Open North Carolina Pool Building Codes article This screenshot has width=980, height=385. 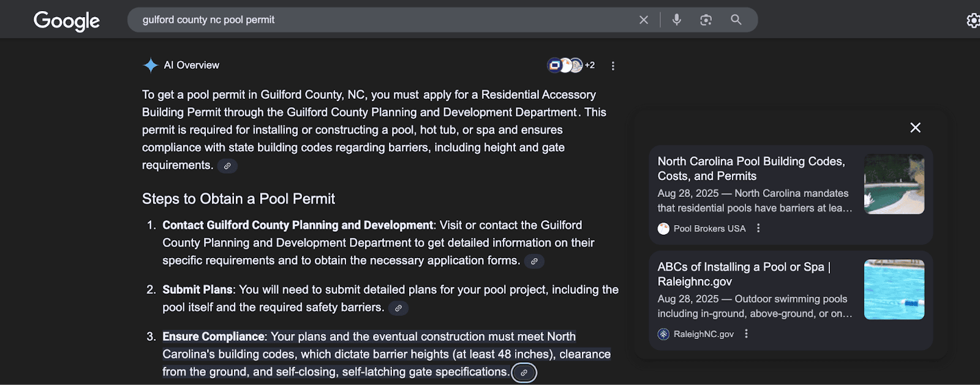click(750, 169)
